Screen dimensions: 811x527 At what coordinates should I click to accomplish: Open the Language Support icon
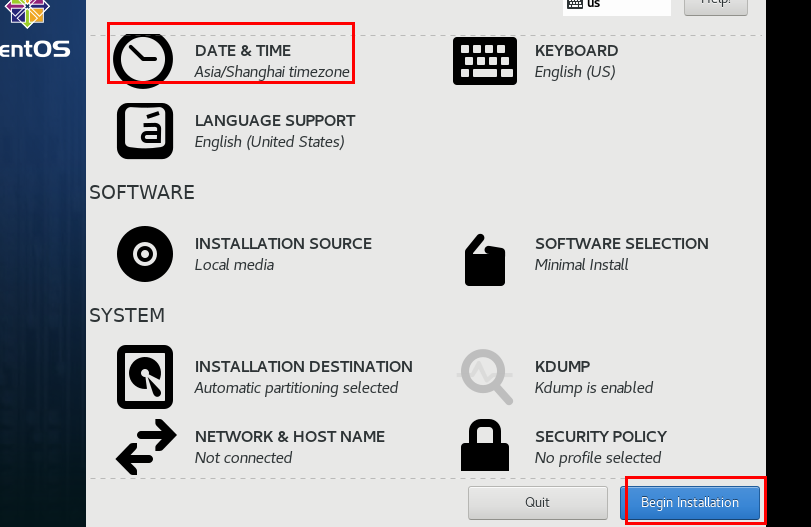coord(145,131)
